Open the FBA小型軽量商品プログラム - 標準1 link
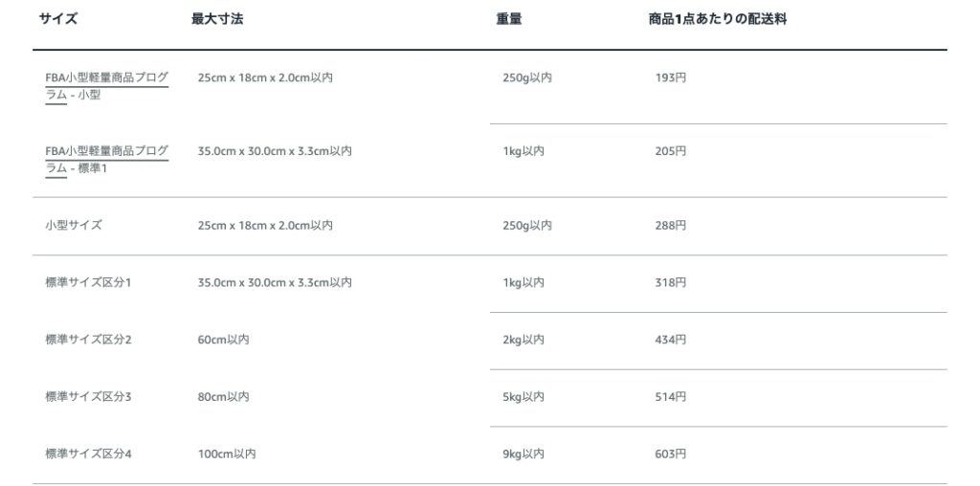This screenshot has width=980, height=486. 106,151
